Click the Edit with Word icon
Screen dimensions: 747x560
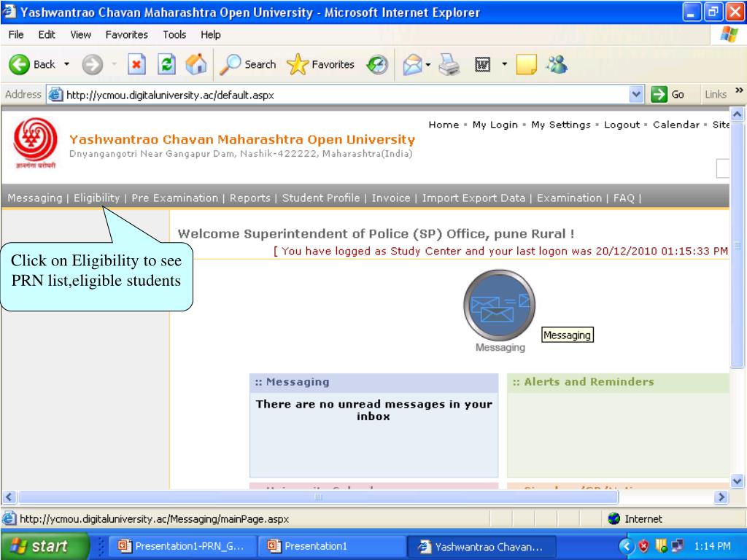[x=483, y=64]
